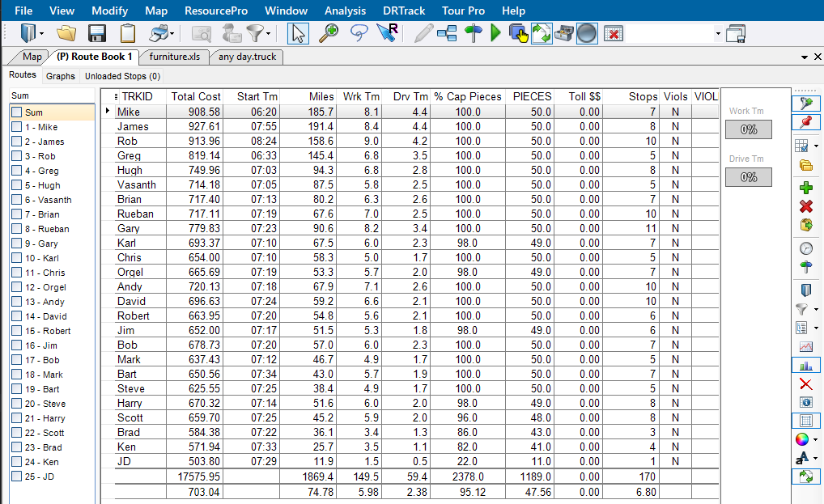Select the magnifier zoom-in tool
Viewport: 824px width, 504px height.
329,34
